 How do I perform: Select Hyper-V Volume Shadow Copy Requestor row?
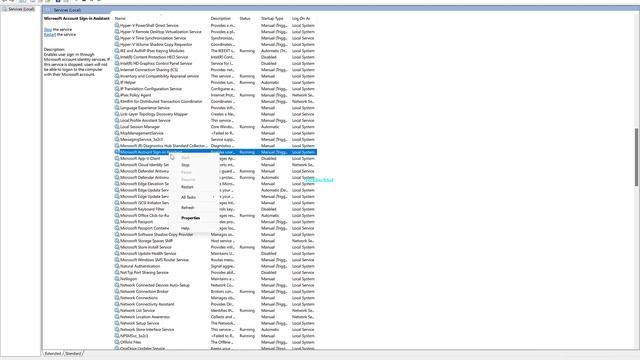pyautogui.click(x=216, y=44)
